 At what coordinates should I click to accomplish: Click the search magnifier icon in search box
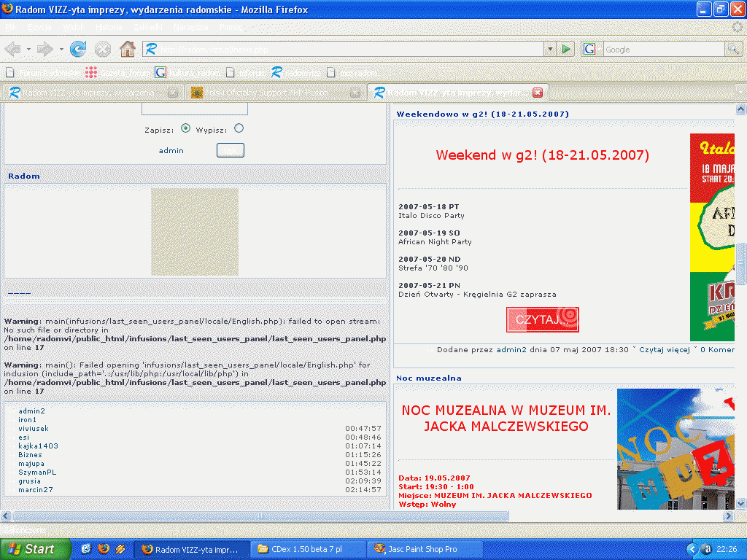pyautogui.click(x=733, y=49)
